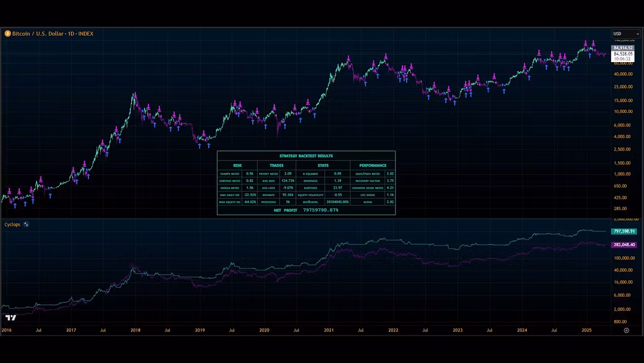Open the USD currency dropdown
Screen dimensions: 644x363
click(x=626, y=34)
